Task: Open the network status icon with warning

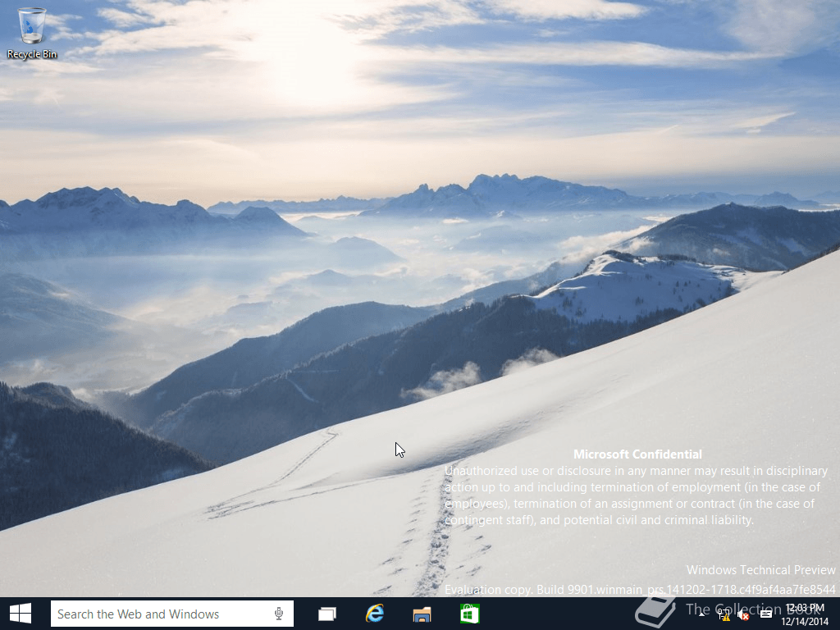Action: [724, 614]
